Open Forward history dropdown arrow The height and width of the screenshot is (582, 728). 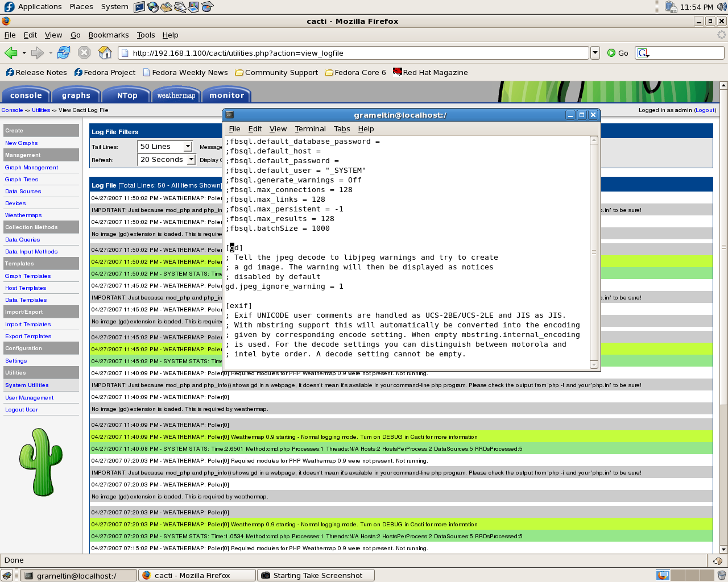point(51,53)
